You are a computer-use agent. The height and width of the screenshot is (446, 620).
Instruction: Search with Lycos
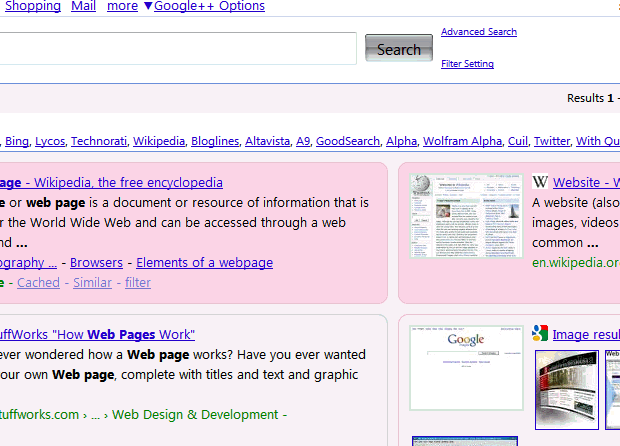coord(50,141)
